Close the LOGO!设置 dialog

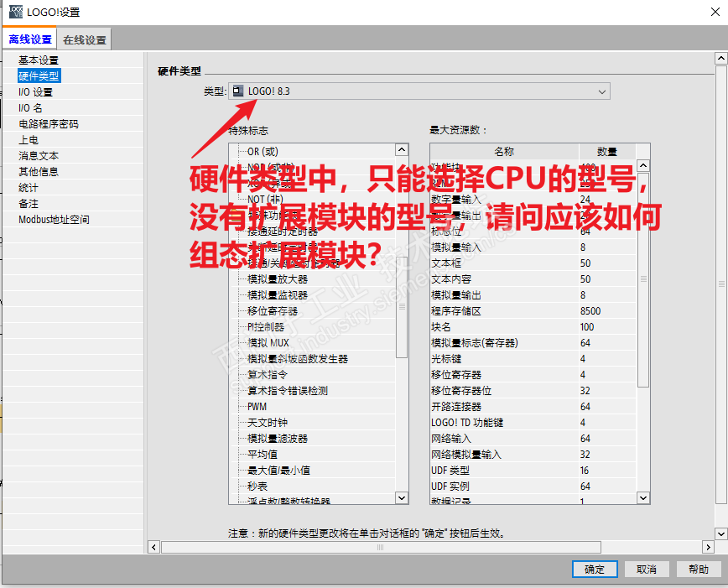point(715,12)
